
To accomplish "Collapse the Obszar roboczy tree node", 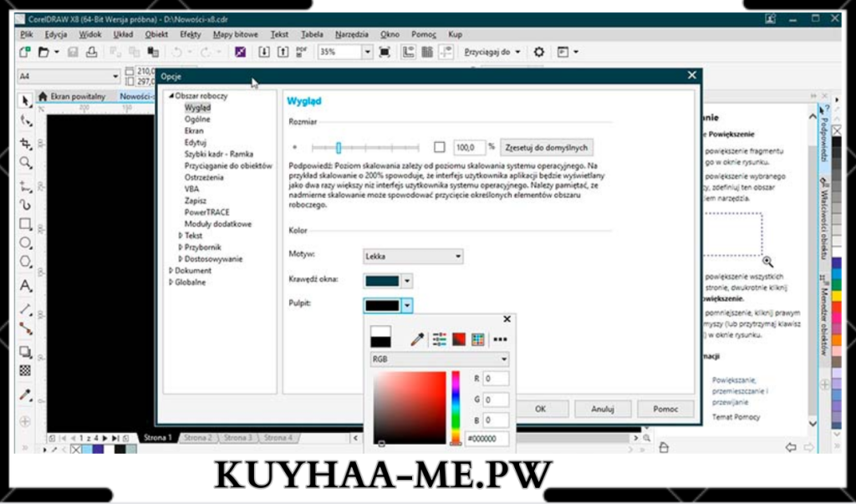I will (171, 95).
